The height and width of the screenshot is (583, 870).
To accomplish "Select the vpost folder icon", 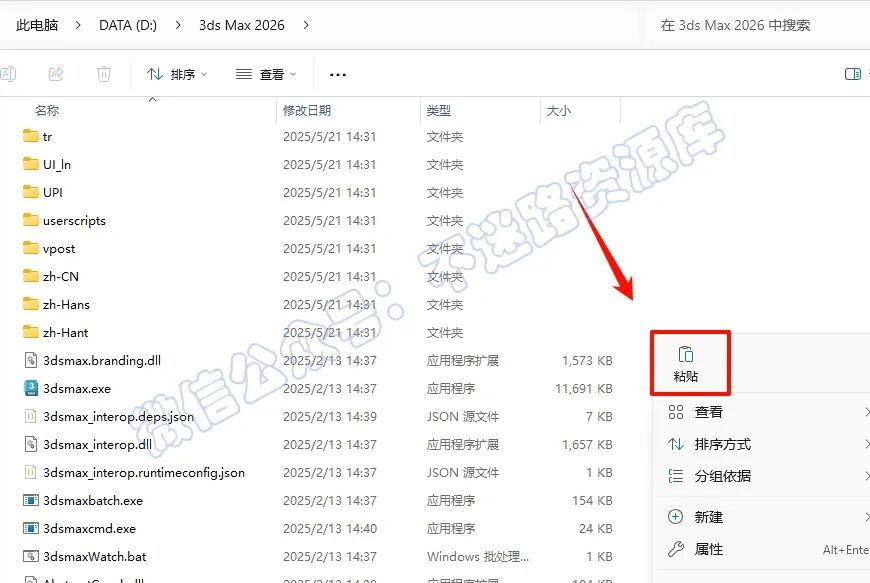I will [31, 248].
